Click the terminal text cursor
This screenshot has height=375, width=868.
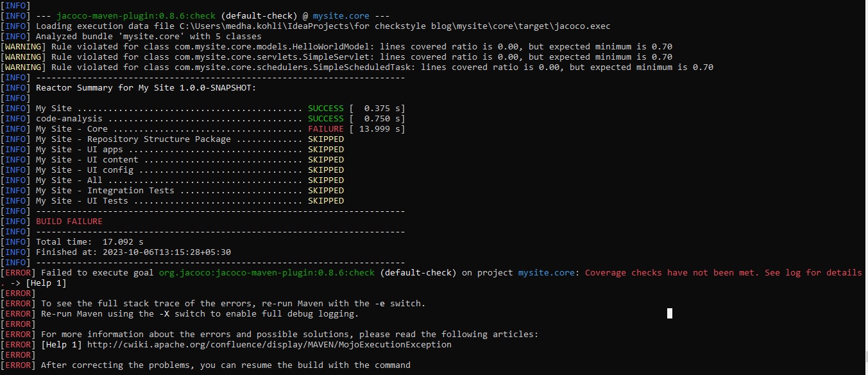click(x=669, y=313)
